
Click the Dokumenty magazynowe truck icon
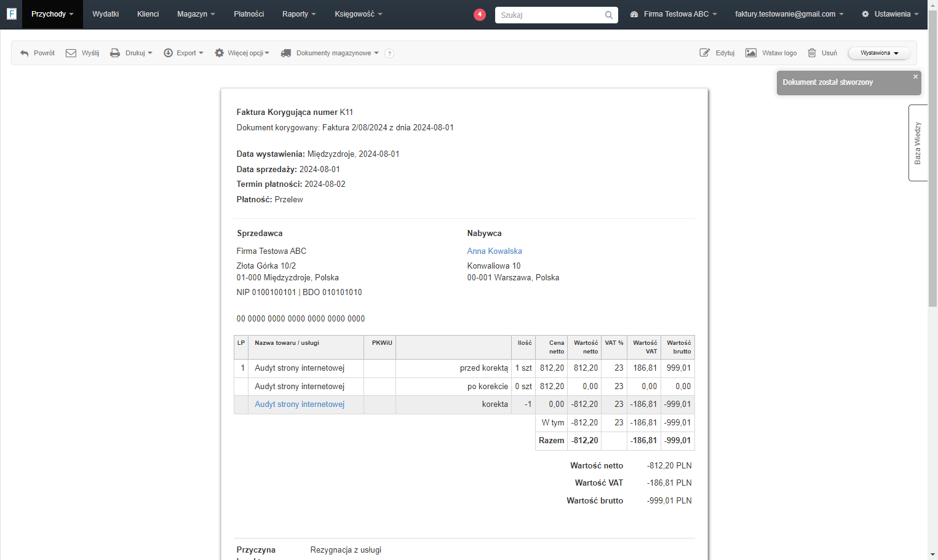[x=286, y=53]
